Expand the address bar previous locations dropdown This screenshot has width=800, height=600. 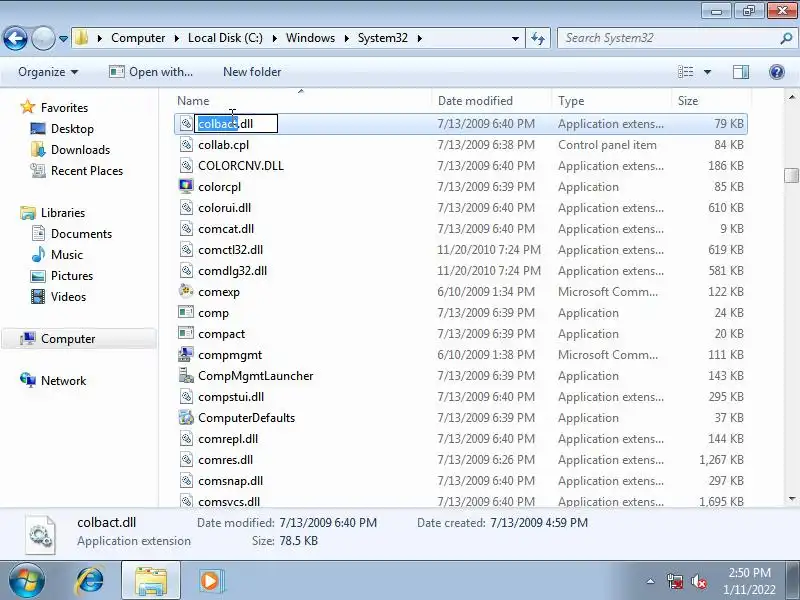pos(515,38)
